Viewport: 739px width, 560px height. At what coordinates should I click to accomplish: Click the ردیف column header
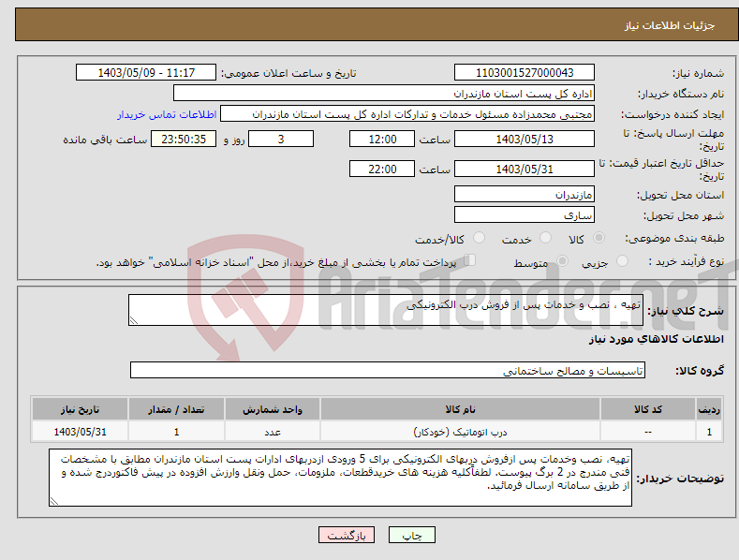[709, 409]
